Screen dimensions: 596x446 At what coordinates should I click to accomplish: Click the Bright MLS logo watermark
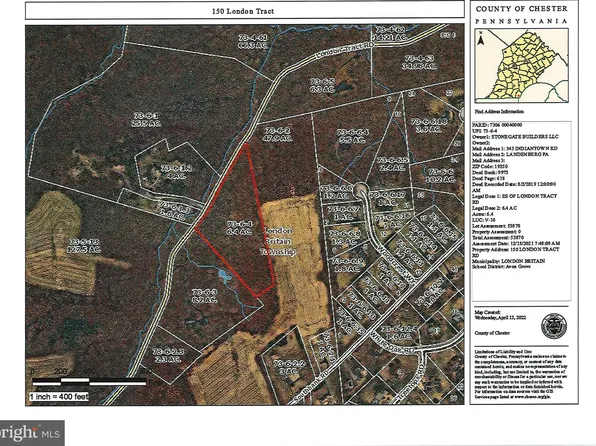click(32, 433)
